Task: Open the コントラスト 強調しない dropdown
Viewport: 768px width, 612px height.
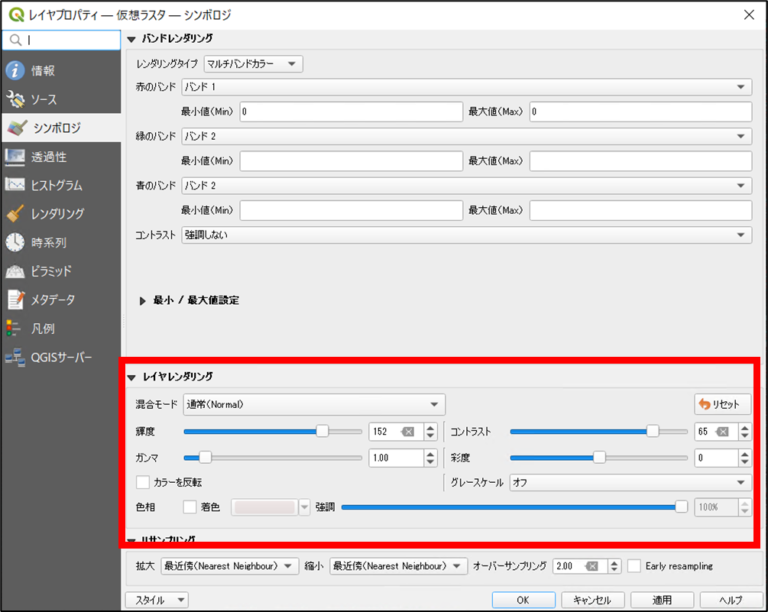Action: pyautogui.click(x=466, y=235)
